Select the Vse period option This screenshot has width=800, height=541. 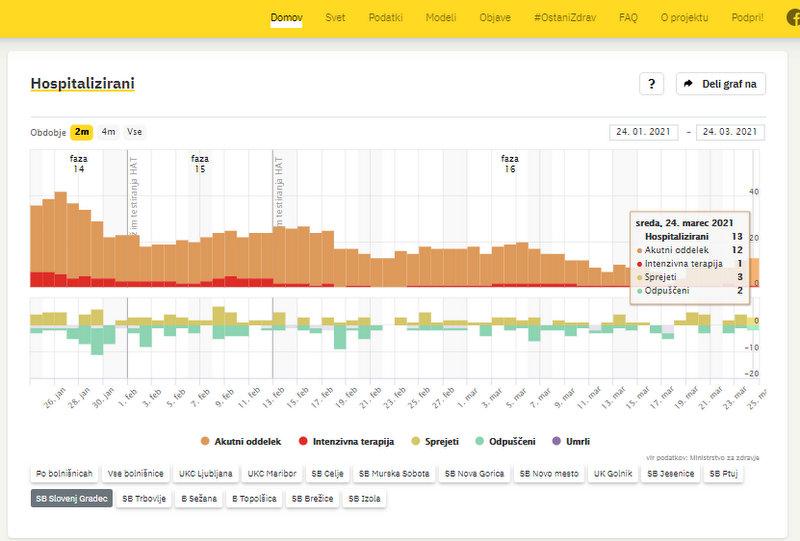[134, 132]
